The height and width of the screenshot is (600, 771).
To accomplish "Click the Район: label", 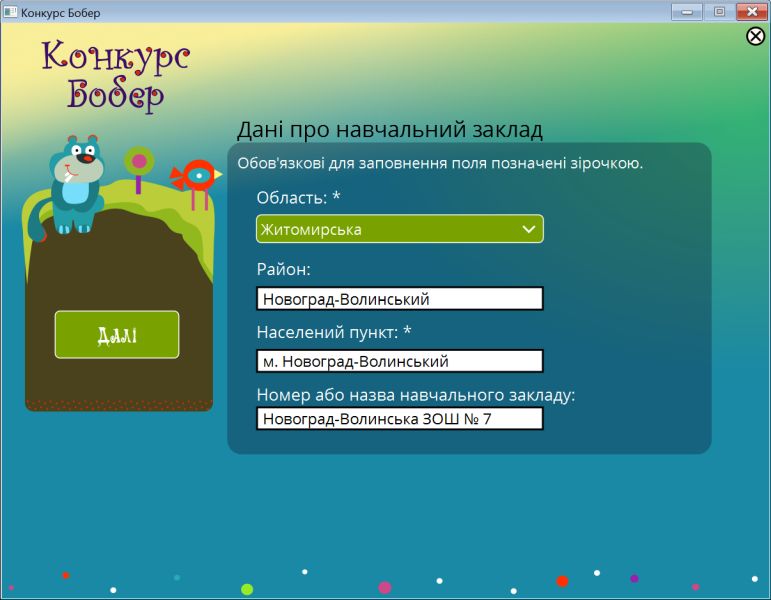I will click(x=284, y=269).
